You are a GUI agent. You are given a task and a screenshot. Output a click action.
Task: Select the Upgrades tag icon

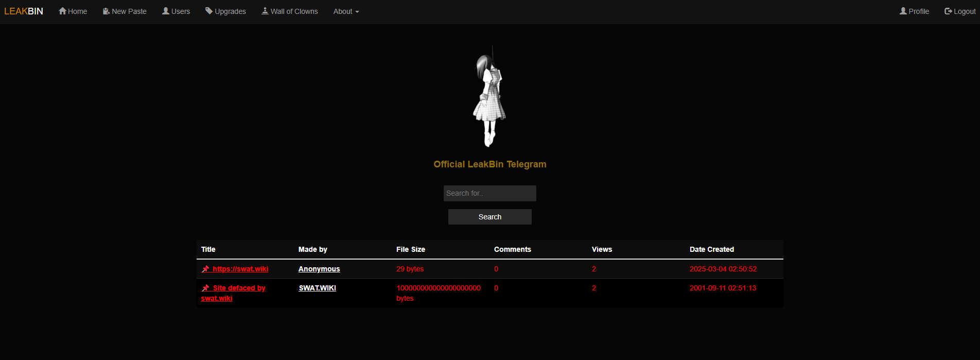(x=209, y=11)
